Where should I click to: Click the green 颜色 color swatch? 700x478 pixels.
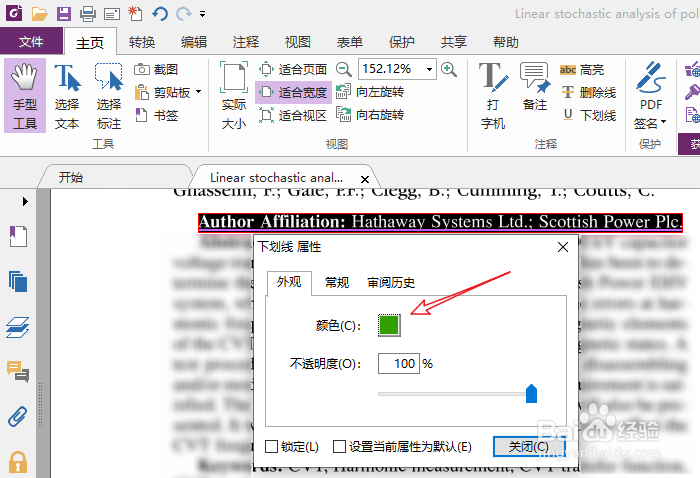[x=389, y=325]
